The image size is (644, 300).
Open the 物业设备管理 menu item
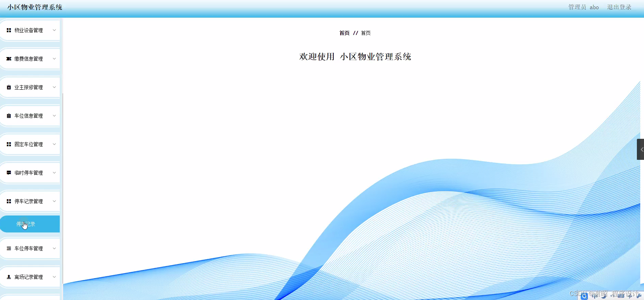(30, 30)
